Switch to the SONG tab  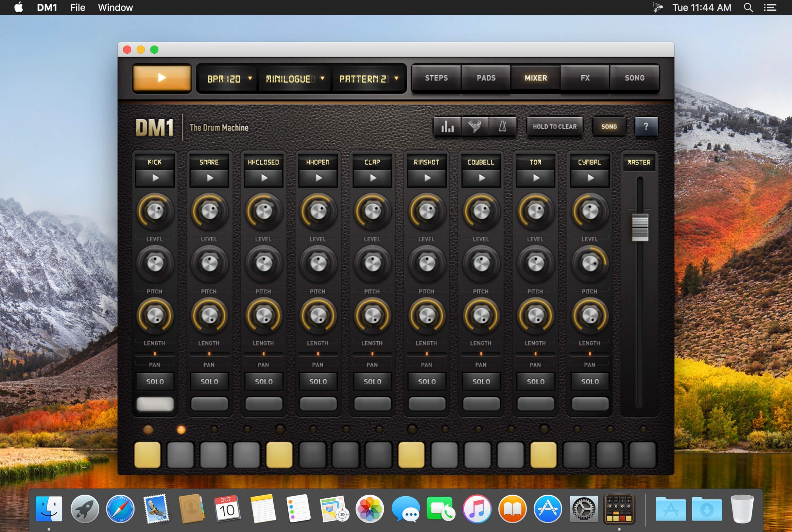click(x=635, y=78)
